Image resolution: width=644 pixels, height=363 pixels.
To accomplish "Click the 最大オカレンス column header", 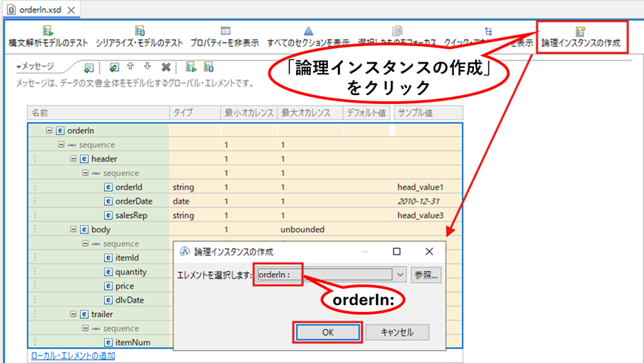I will pos(310,113).
